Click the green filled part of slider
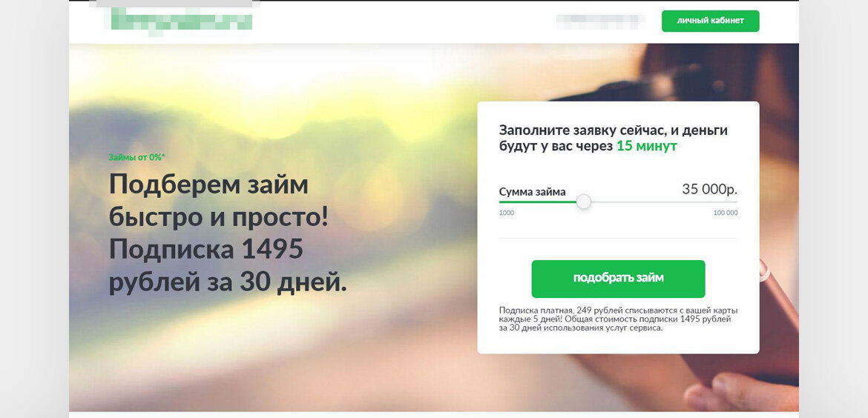Screen dimensions: 868x418 tap(538, 202)
